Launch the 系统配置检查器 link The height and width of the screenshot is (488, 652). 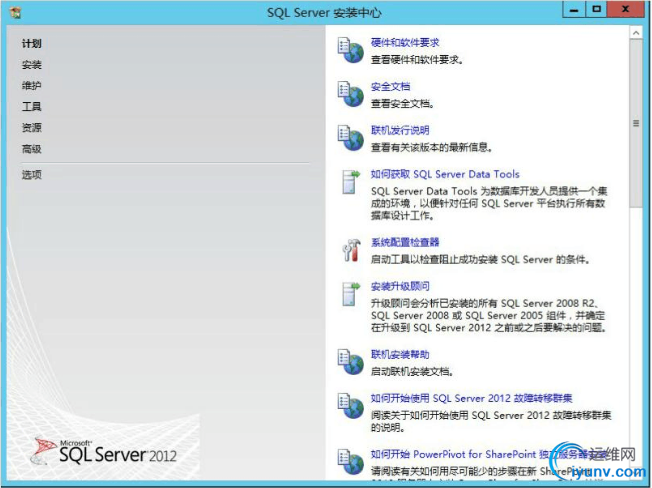tap(405, 242)
